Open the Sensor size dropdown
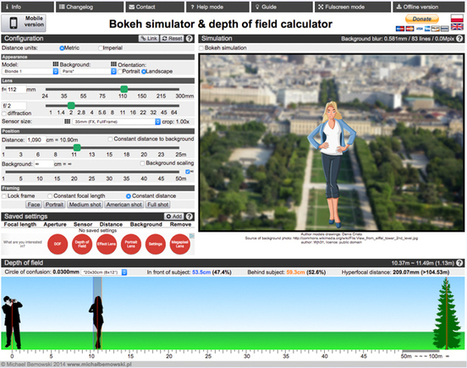Screen dimensions: 467x368 point(116,122)
